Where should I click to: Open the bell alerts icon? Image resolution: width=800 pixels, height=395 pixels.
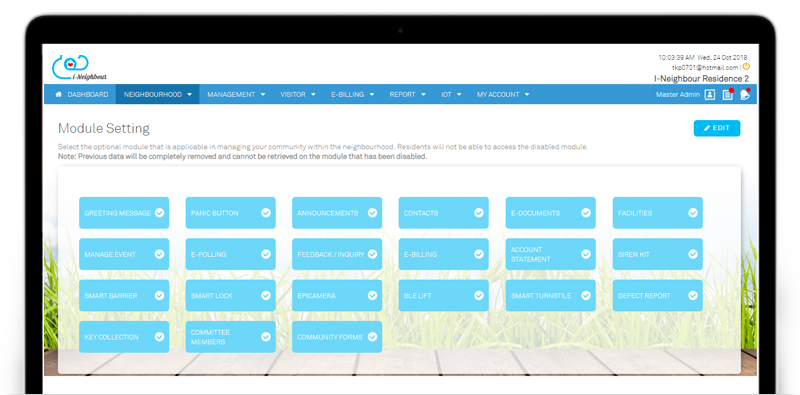point(745,94)
